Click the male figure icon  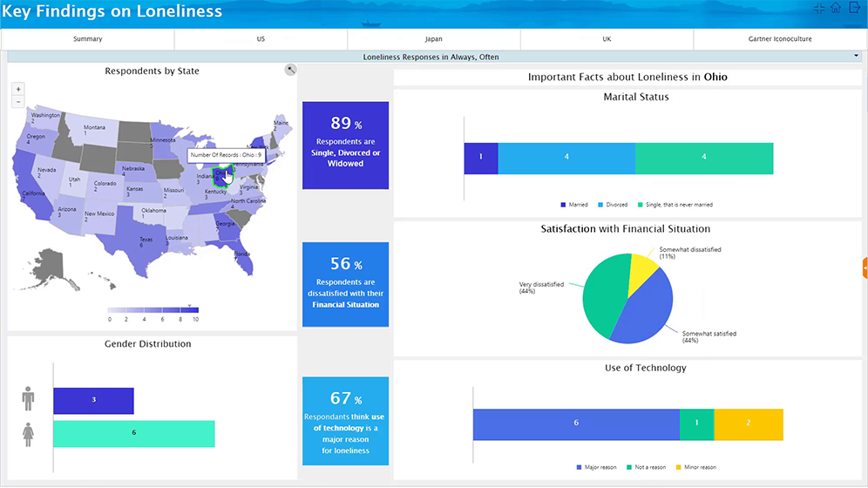tap(28, 399)
